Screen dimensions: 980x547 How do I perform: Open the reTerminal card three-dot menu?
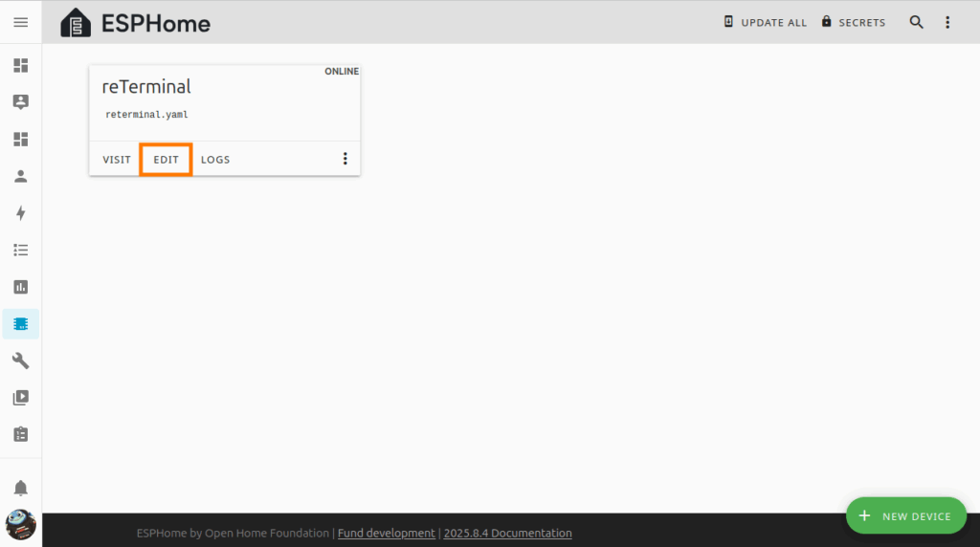point(345,159)
